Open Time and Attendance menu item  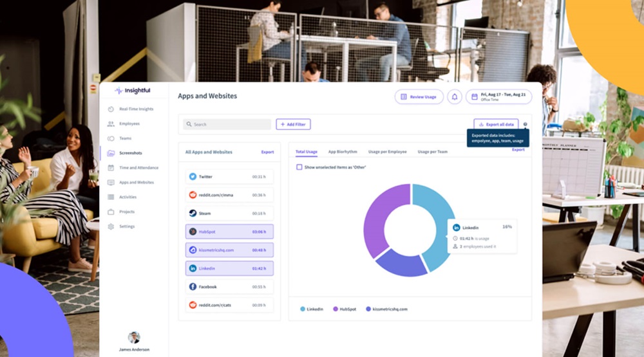138,167
